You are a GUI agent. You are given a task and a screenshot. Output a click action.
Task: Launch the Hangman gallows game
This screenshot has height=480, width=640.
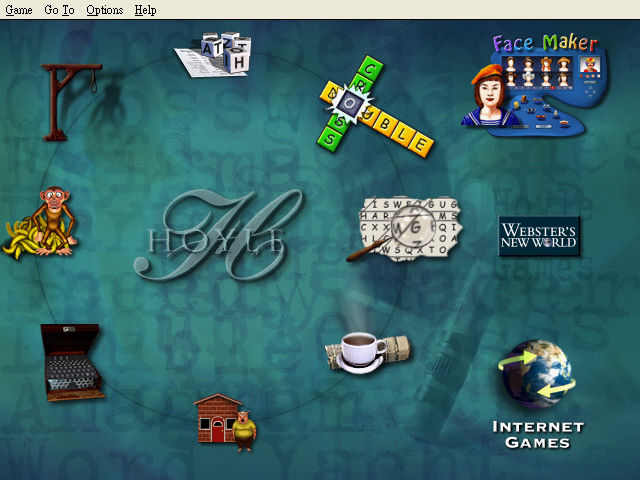pos(71,102)
